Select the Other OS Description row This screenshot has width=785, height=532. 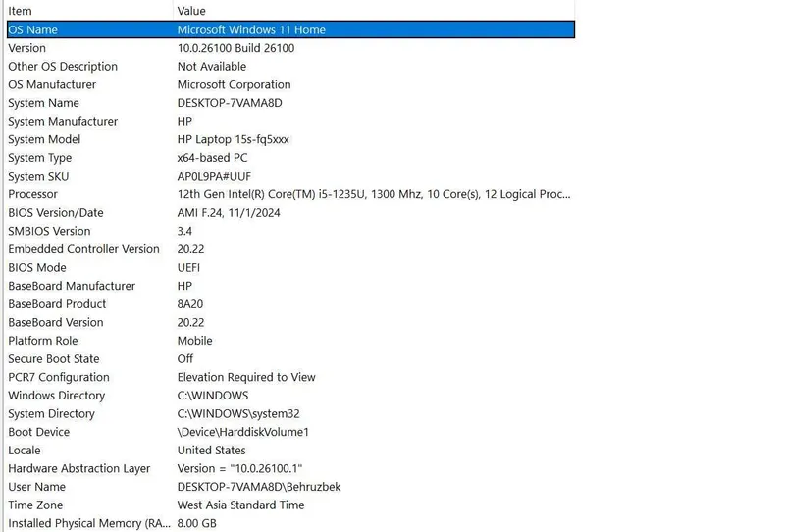[x=290, y=66]
